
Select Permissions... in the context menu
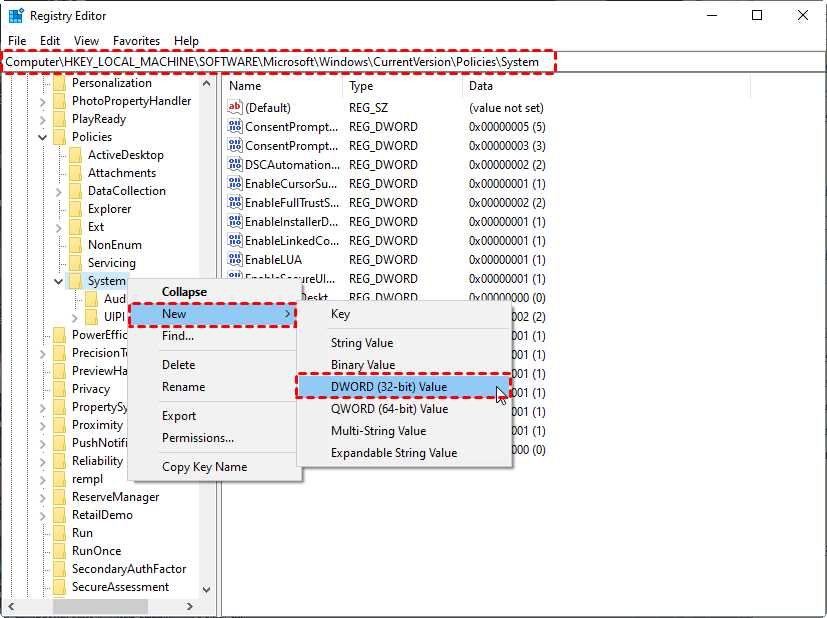215,438
